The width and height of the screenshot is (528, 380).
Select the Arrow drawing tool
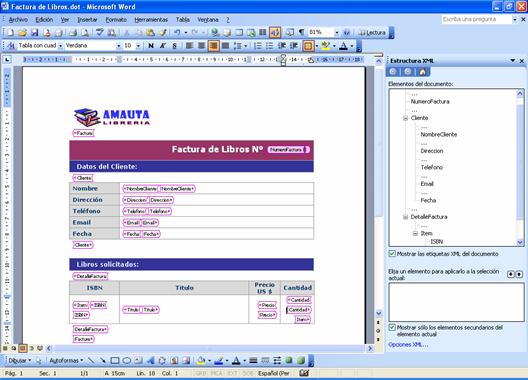pyautogui.click(x=103, y=360)
